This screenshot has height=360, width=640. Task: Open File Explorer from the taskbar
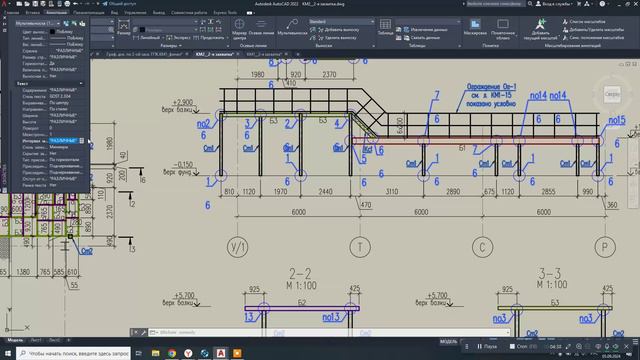pos(156,353)
